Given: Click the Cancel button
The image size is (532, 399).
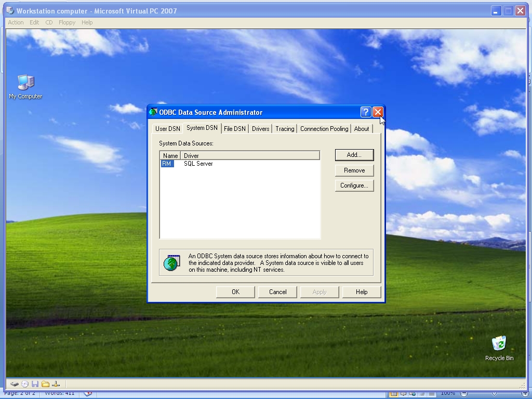Looking at the screenshot, I should click(277, 292).
